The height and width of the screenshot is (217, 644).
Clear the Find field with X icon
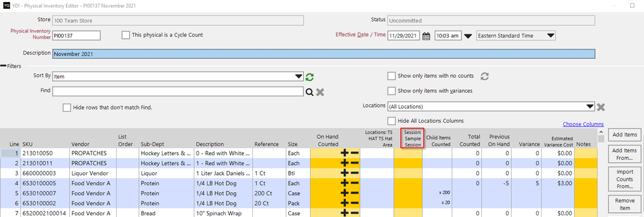click(320, 92)
